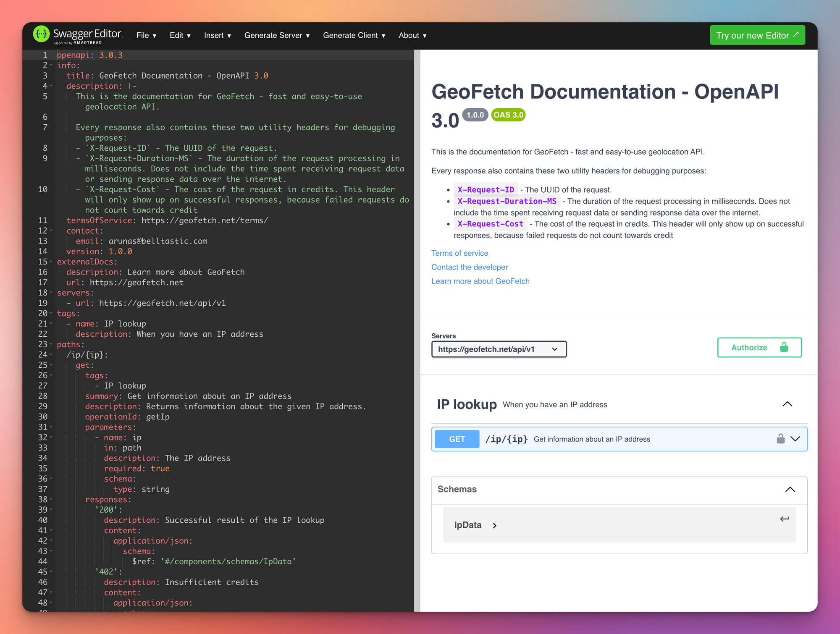The width and height of the screenshot is (840, 634).
Task: Fold the externalDocs block at line 15
Action: [51, 262]
